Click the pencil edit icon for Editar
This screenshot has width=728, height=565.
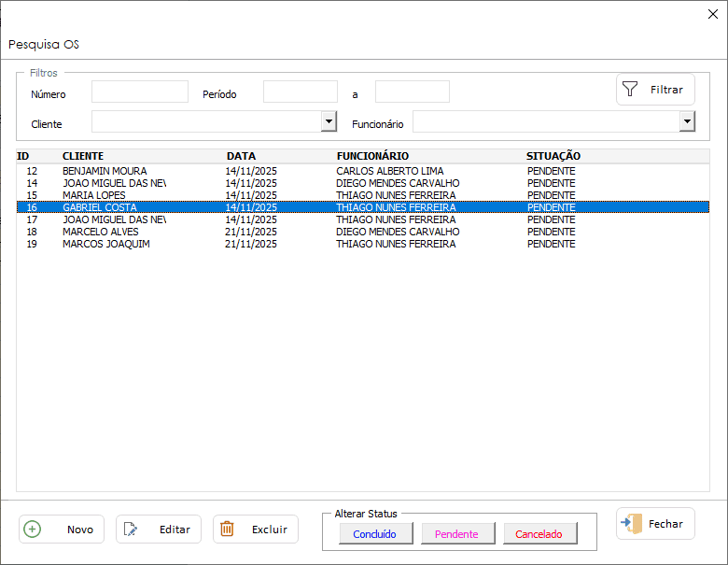(131, 530)
